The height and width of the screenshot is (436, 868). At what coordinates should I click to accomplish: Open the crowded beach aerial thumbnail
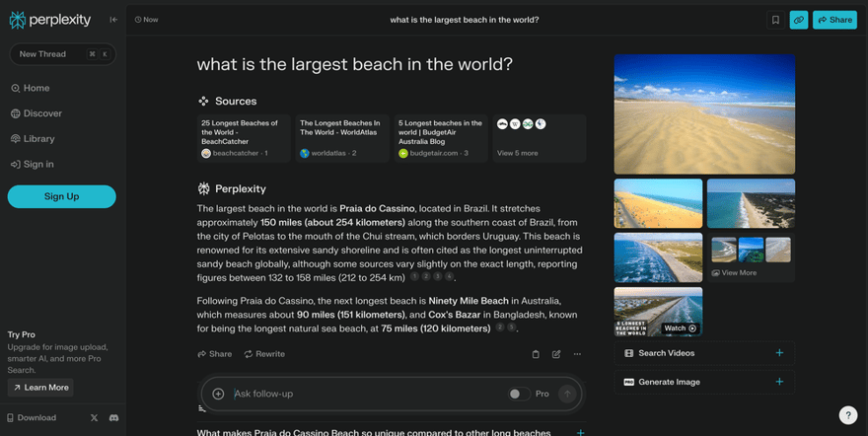(658, 203)
